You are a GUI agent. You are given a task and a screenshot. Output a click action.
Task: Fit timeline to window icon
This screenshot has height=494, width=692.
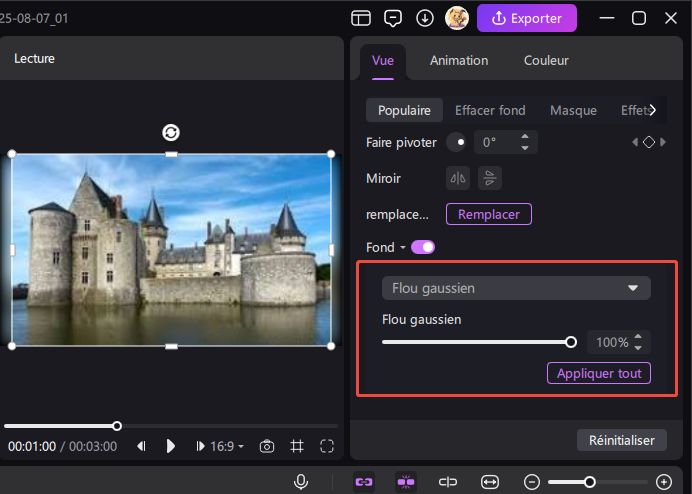pos(490,482)
